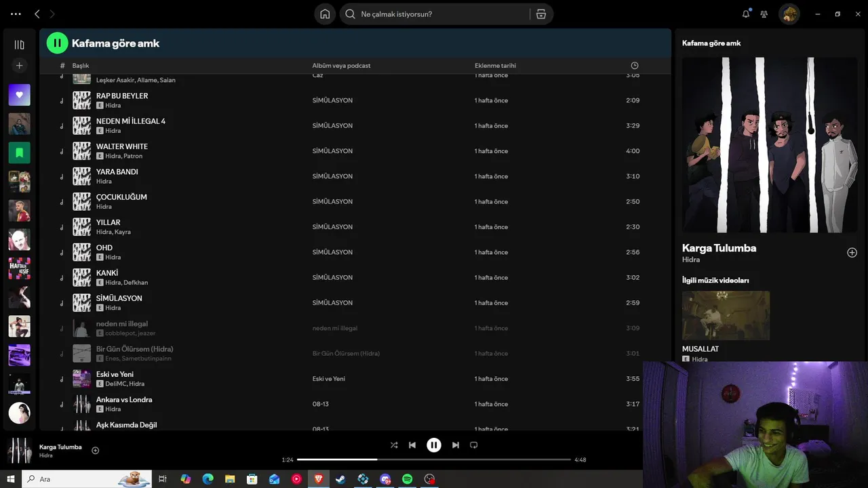
Task: Add Karga Tulumba to Liked Songs in now-playing bar
Action: click(x=96, y=451)
